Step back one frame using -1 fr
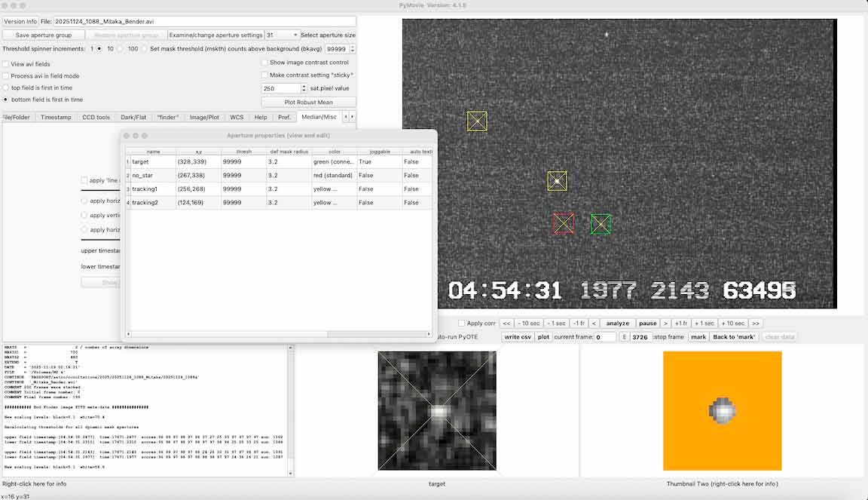Viewport: 868px width, 500px height. [x=579, y=324]
